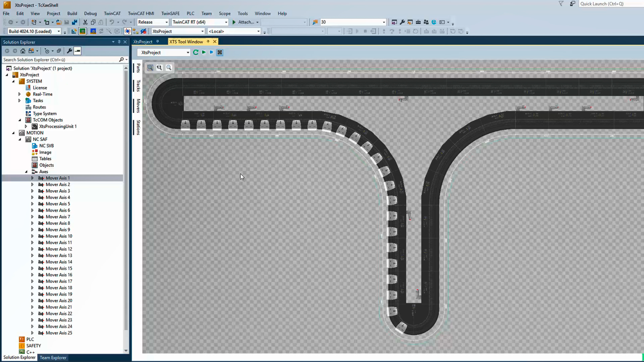Open the Debug menu from the menu bar
Screen dimensions: 644x362
point(90,13)
